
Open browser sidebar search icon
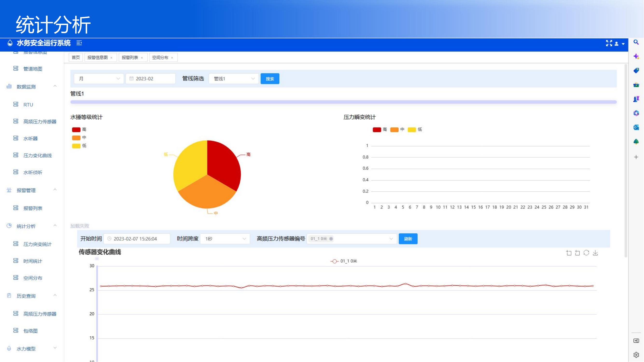[636, 42]
